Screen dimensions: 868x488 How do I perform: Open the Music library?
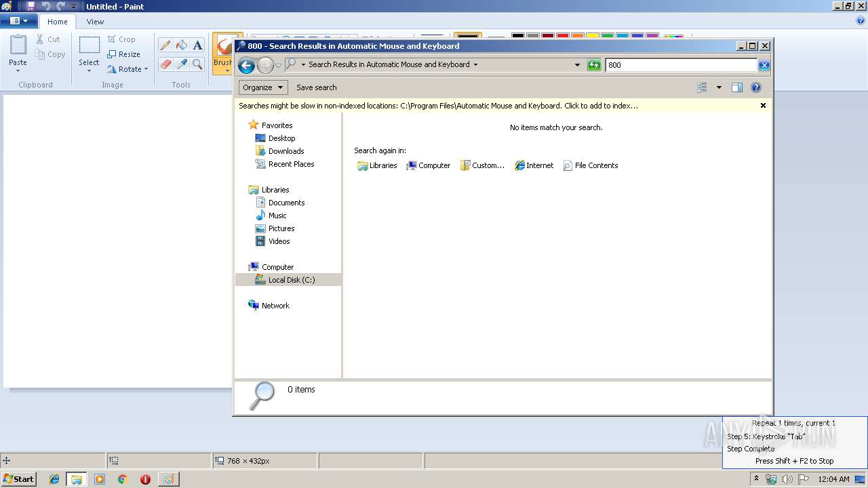[271, 216]
